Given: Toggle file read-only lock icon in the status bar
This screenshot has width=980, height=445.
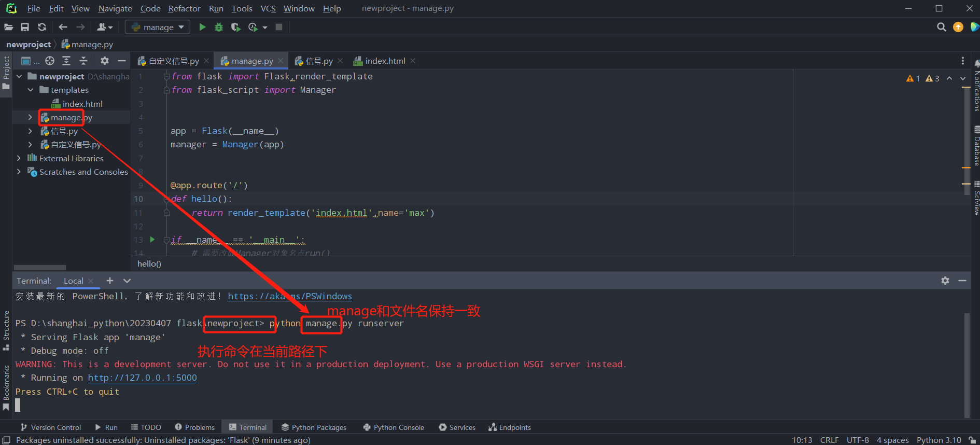Looking at the screenshot, I should click(x=972, y=440).
